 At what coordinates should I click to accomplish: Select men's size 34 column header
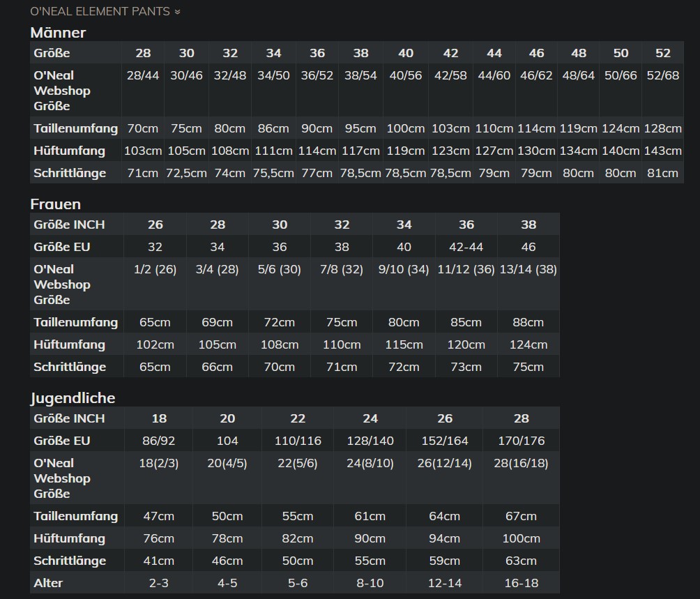273,53
